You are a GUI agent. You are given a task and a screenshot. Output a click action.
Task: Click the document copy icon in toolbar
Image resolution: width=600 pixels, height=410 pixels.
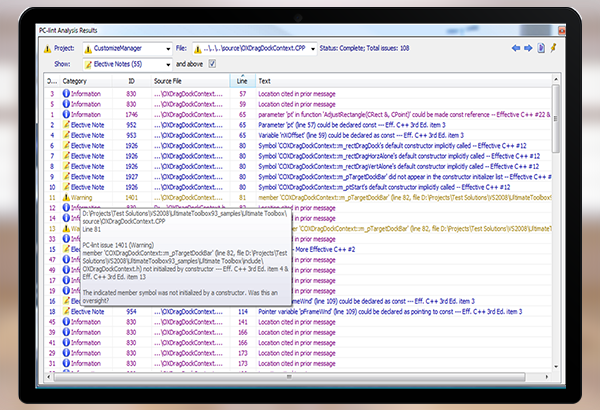click(541, 48)
